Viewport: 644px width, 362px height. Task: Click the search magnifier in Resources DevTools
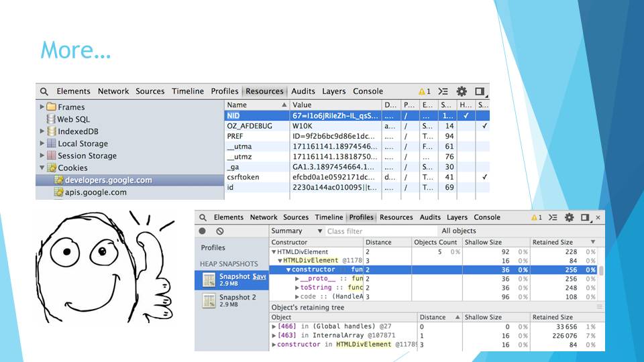point(44,92)
